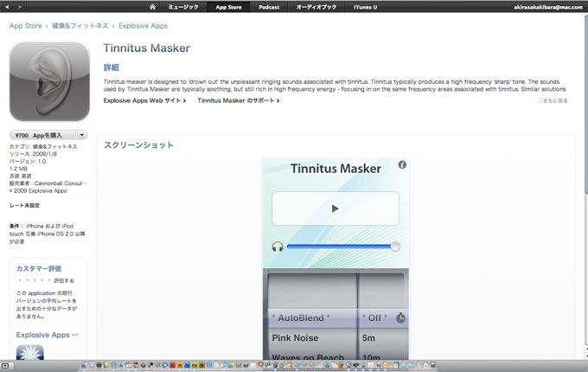Viewport: 588px width, 372px height.
Task: Click the headphones icon by the volume slider
Action: coord(278,247)
